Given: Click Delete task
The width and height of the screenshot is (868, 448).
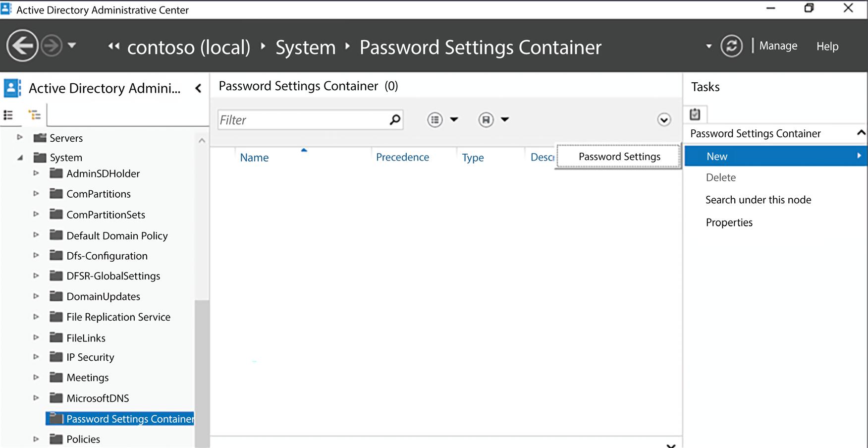Looking at the screenshot, I should pyautogui.click(x=721, y=177).
